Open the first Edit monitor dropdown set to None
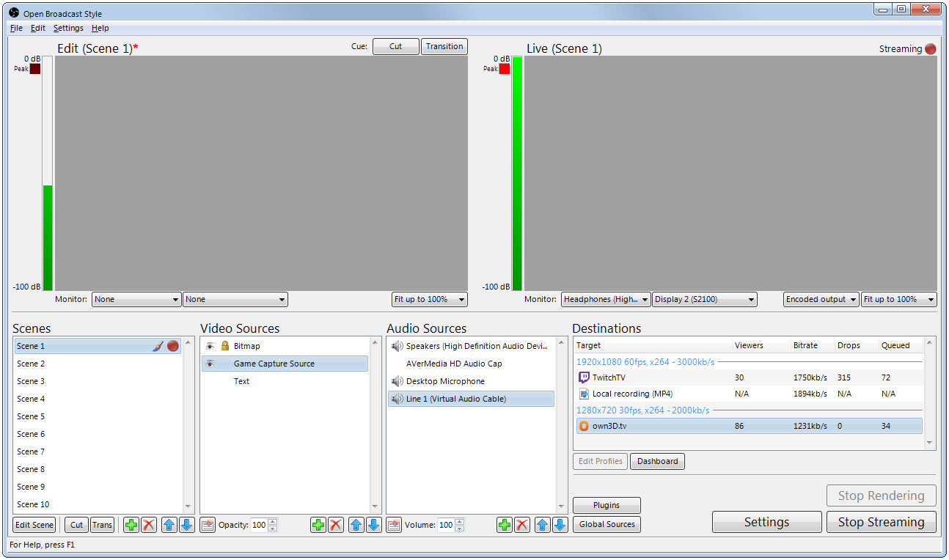 [136, 299]
